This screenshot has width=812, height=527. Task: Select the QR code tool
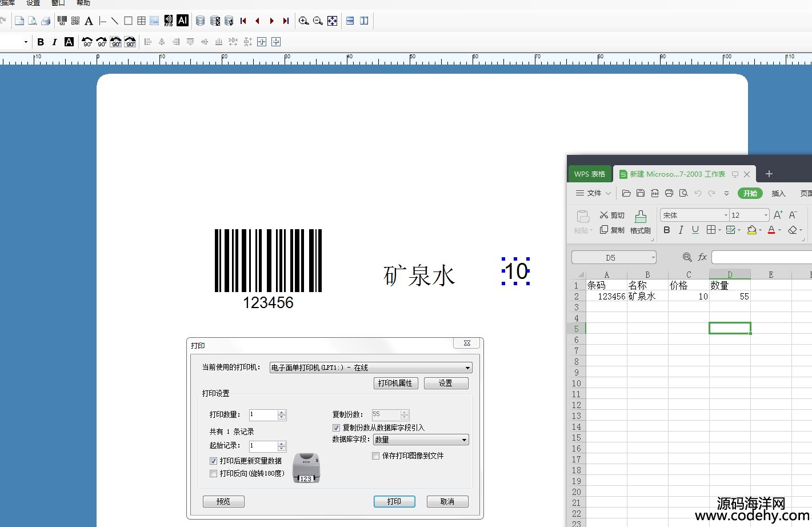(x=75, y=21)
